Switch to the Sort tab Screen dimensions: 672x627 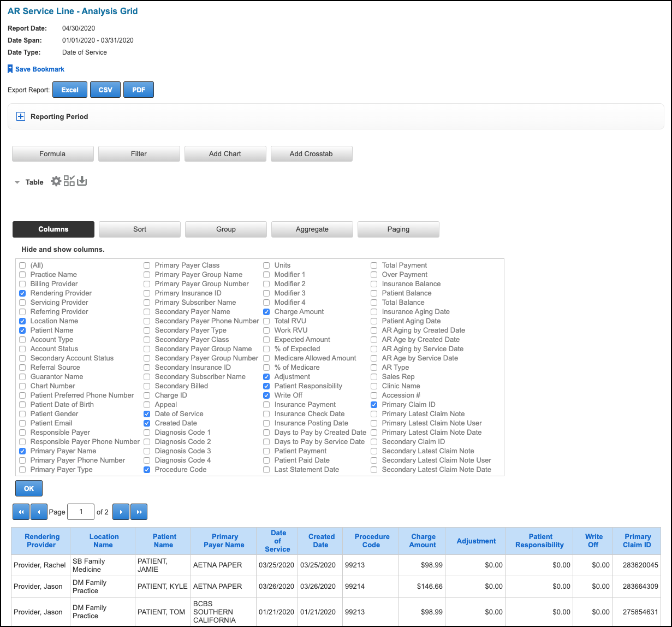click(x=139, y=229)
